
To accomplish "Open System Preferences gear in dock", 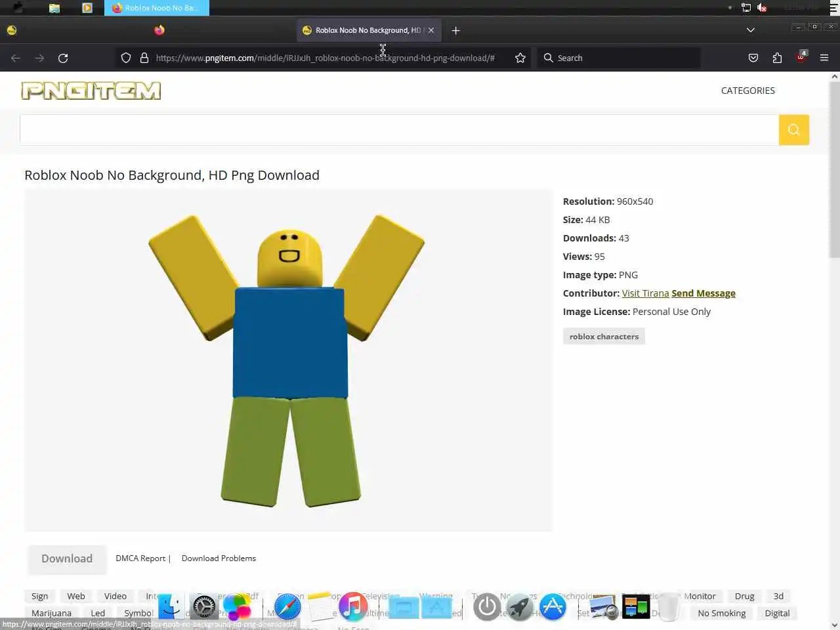I will (204, 607).
